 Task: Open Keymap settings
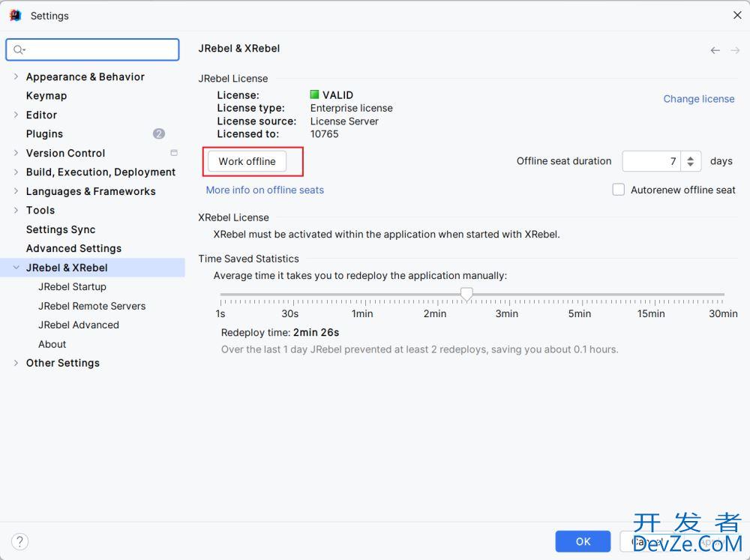tap(46, 96)
